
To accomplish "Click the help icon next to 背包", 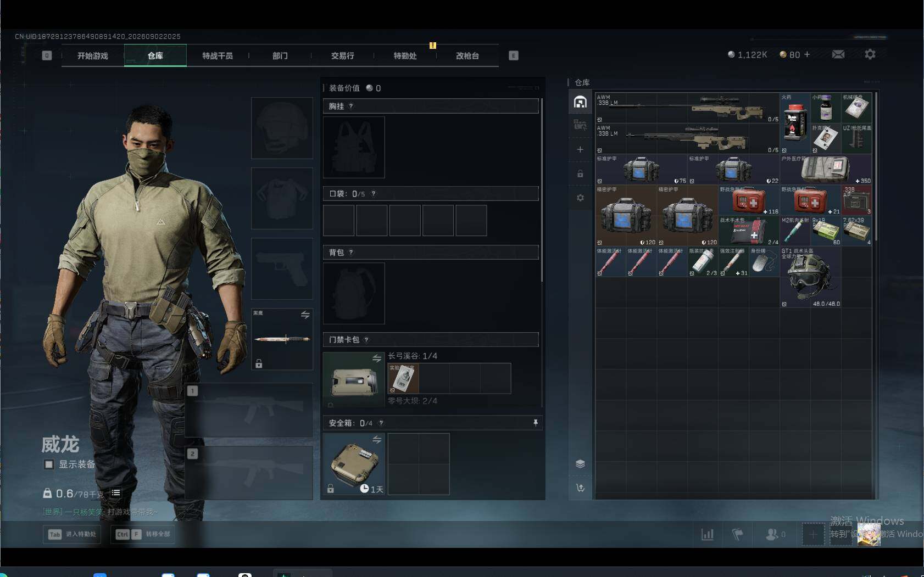I will (351, 253).
